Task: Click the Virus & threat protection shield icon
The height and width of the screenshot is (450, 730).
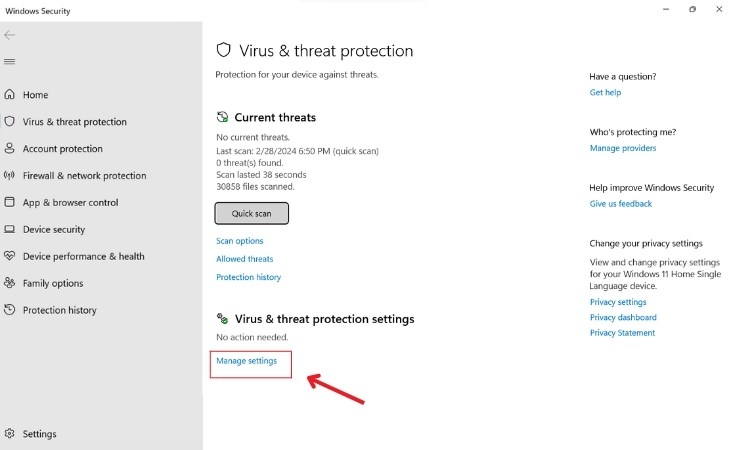Action: (x=10, y=122)
